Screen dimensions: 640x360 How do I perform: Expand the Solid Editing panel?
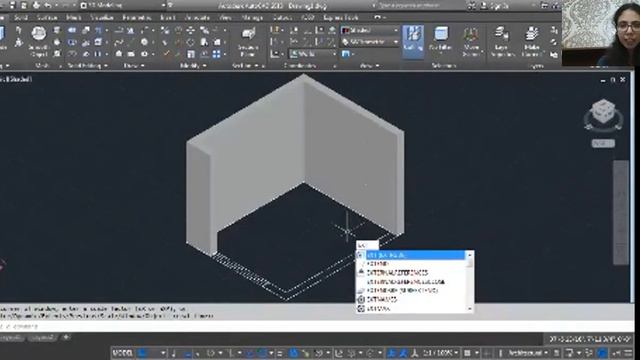[87, 65]
